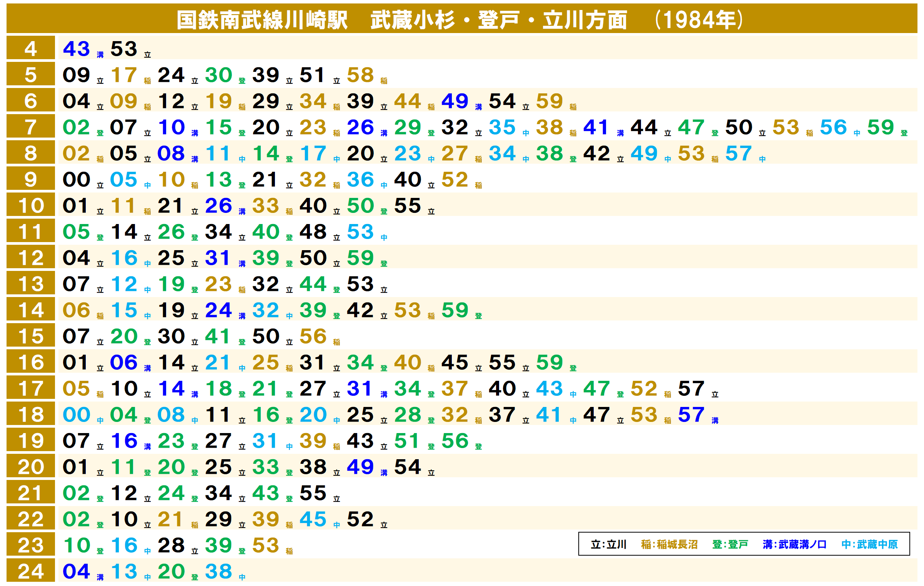Viewport: 924px width, 586px height.
Task: Select the 54 departure in hour 6 row
Action: click(502, 101)
